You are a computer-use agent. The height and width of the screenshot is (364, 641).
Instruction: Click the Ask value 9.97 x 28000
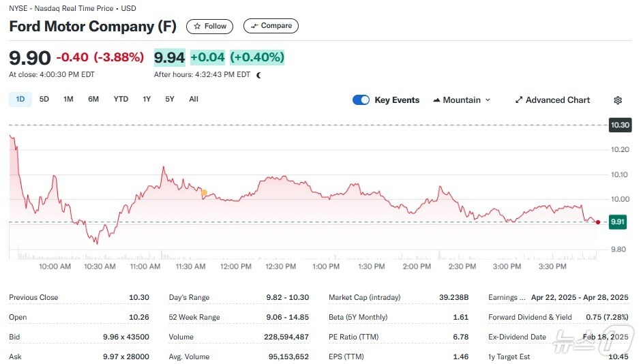(126, 357)
